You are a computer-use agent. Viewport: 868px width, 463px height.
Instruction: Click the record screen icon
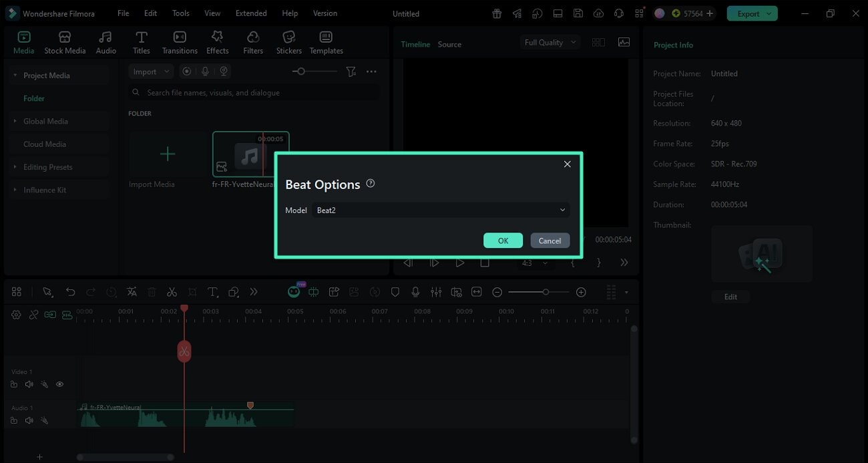click(x=187, y=71)
